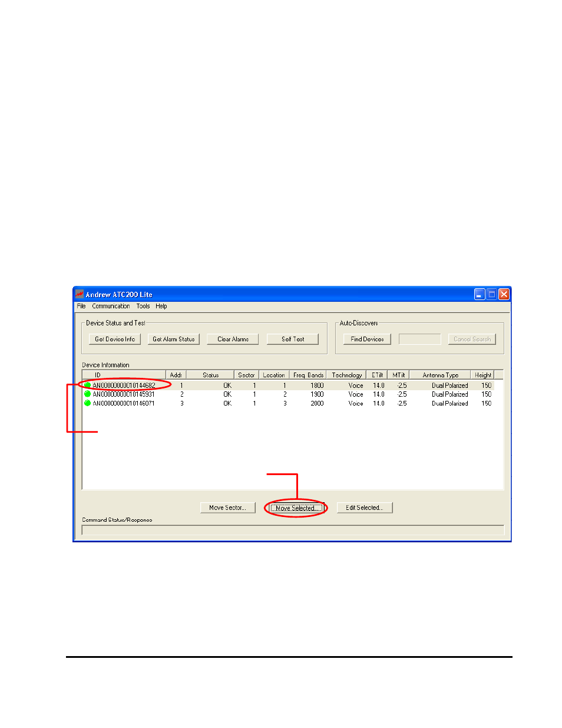This screenshot has height=728, width=562.
Task: Open the Edit Selected... dialog button
Action: tap(365, 508)
